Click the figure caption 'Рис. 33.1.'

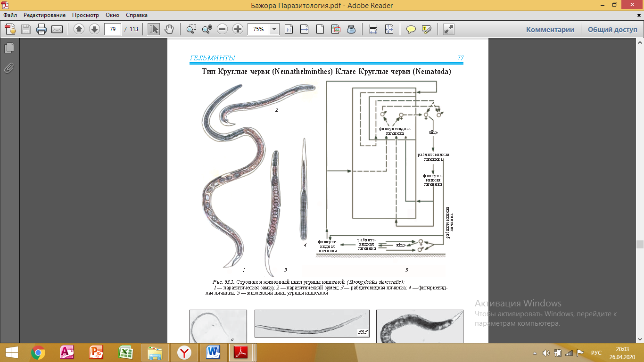(x=223, y=281)
